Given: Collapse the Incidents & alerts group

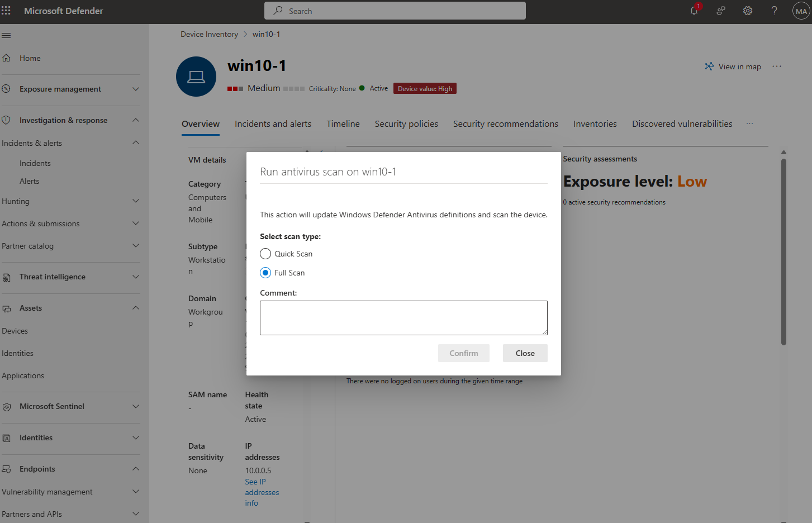Looking at the screenshot, I should tap(136, 142).
